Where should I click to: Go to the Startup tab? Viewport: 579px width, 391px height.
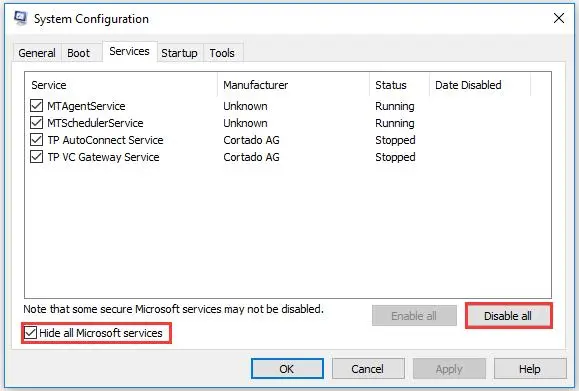click(x=179, y=53)
